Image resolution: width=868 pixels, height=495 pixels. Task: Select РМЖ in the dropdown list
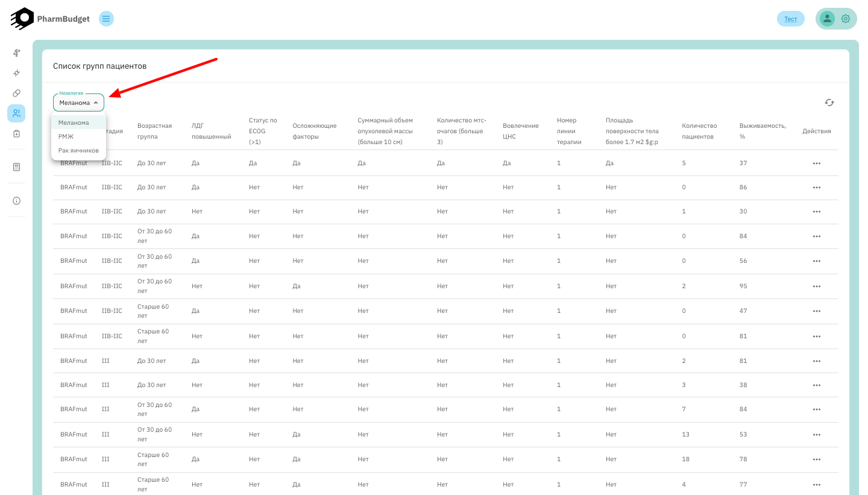(78, 136)
